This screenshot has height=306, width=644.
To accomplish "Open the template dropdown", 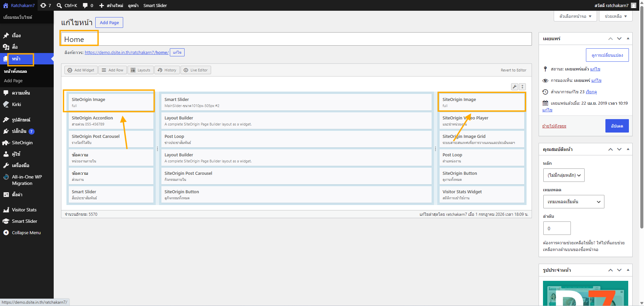I will [x=574, y=202].
